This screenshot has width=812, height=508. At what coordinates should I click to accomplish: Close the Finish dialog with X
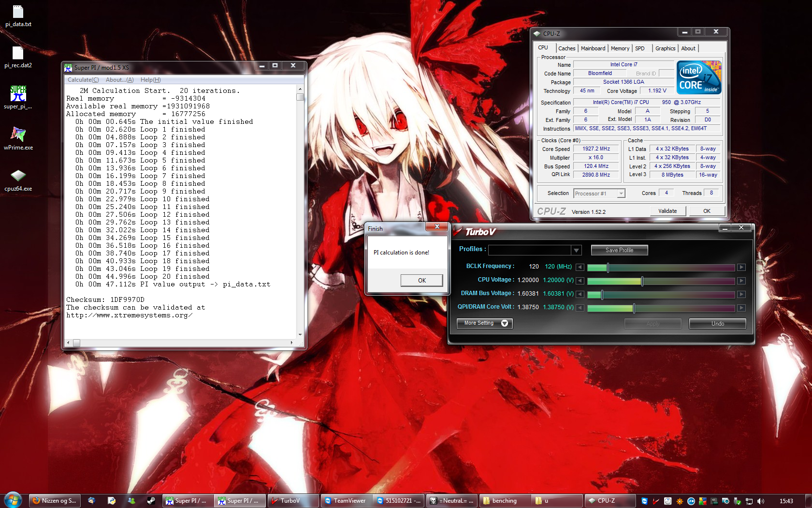pyautogui.click(x=437, y=226)
